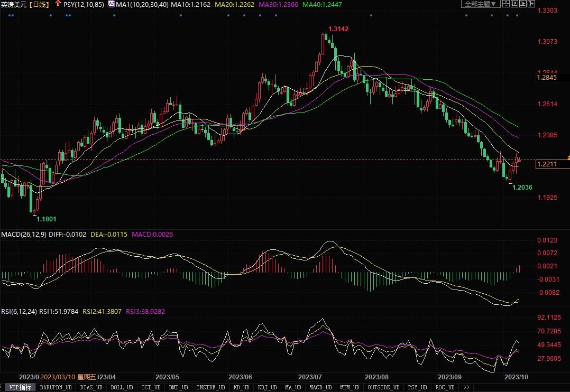This screenshot has width=570, height=392.
Task: Click the RSI(6,12,24) indicator label
Action: [19, 312]
